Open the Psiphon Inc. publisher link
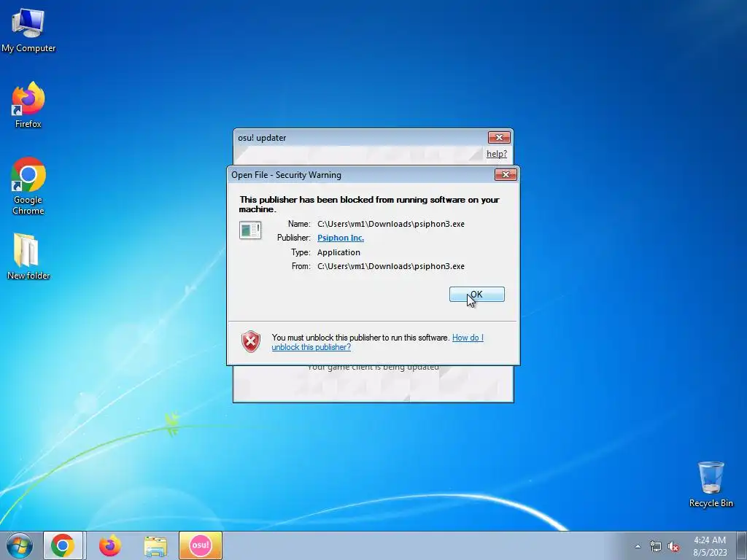Image resolution: width=747 pixels, height=560 pixels. coord(341,238)
